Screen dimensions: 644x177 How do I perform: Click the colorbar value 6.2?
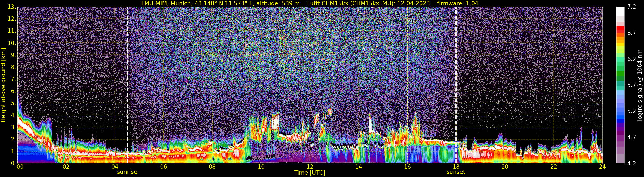(632, 59)
